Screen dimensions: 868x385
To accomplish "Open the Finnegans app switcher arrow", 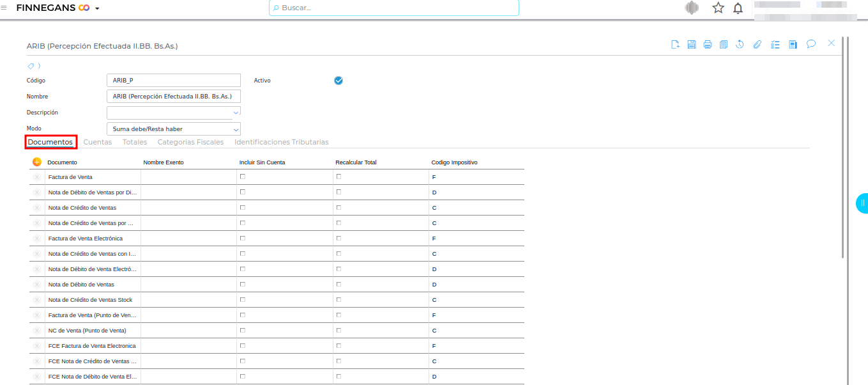I will tap(97, 8).
